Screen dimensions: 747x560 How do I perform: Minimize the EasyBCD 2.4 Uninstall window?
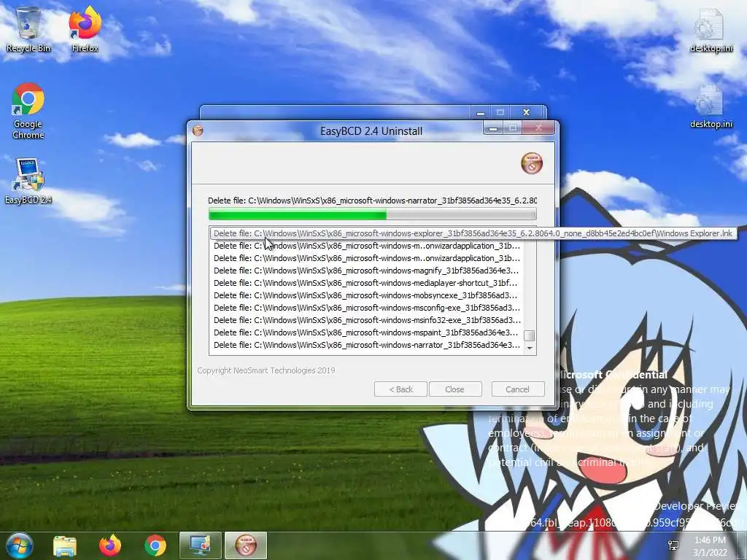tap(494, 128)
